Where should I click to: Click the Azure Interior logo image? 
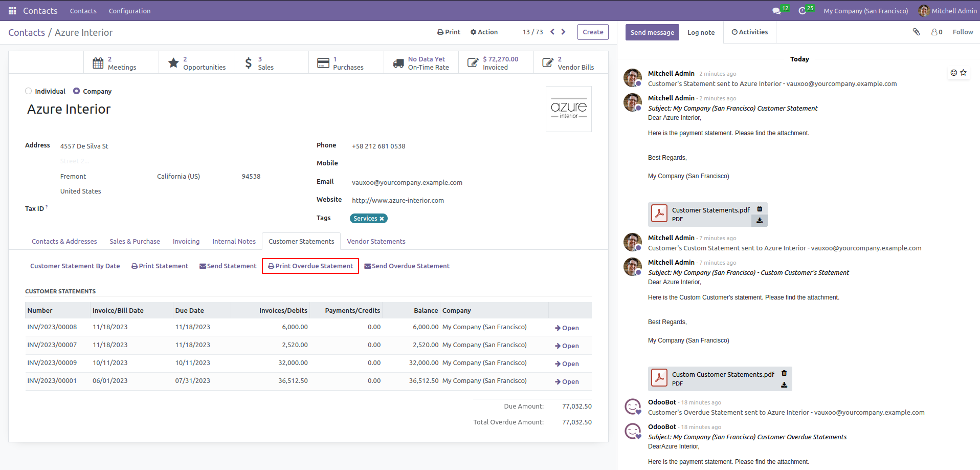click(x=569, y=109)
